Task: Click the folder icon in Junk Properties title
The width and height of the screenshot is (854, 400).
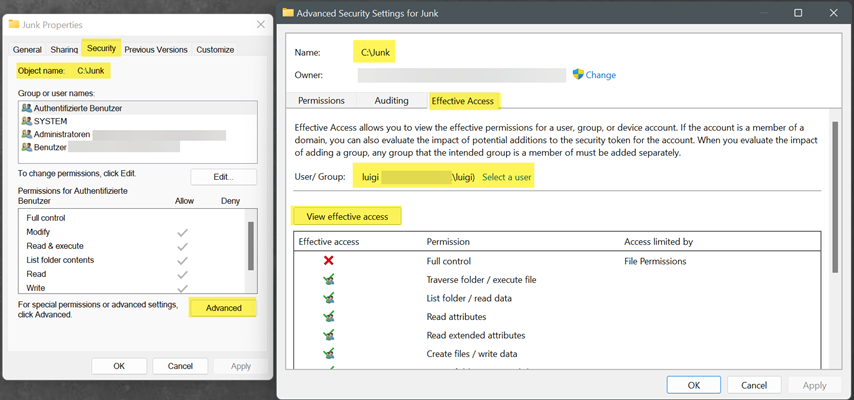Action: click(14, 24)
